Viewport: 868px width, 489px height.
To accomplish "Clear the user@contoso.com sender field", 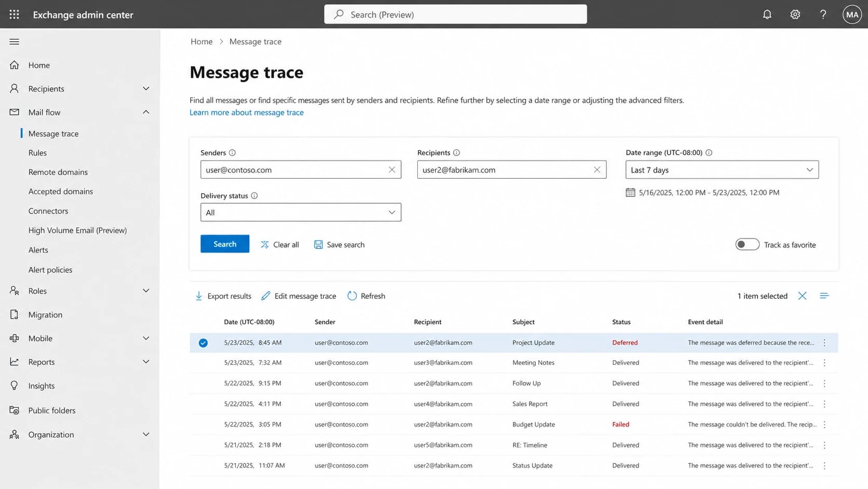I will point(392,170).
